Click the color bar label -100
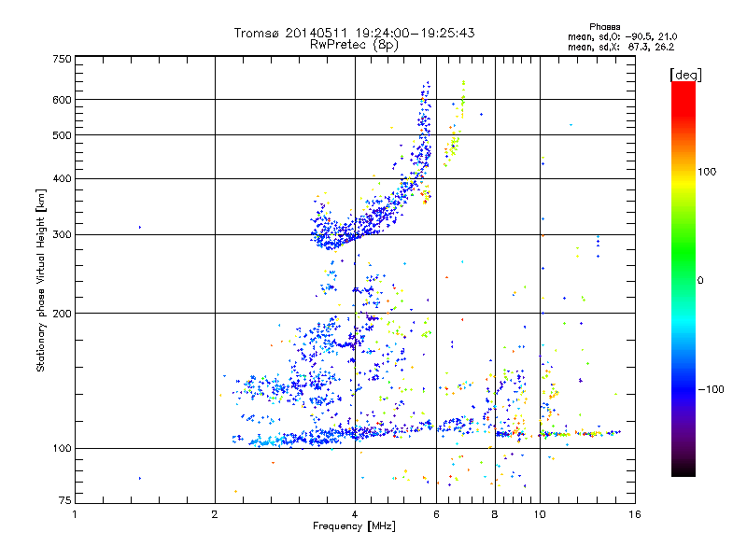Image resolution: width=747 pixels, height=560 pixels. pos(711,389)
